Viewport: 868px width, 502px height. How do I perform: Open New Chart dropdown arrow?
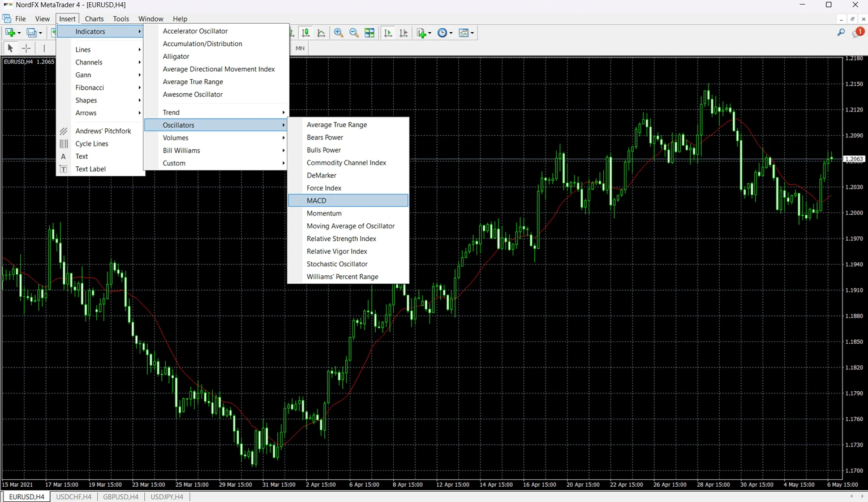click(19, 33)
